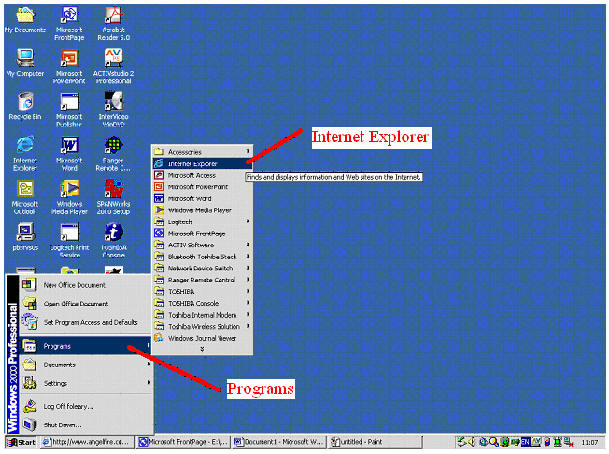Expand Bluetooth Toshiba Stack folder entry

[x=202, y=257]
